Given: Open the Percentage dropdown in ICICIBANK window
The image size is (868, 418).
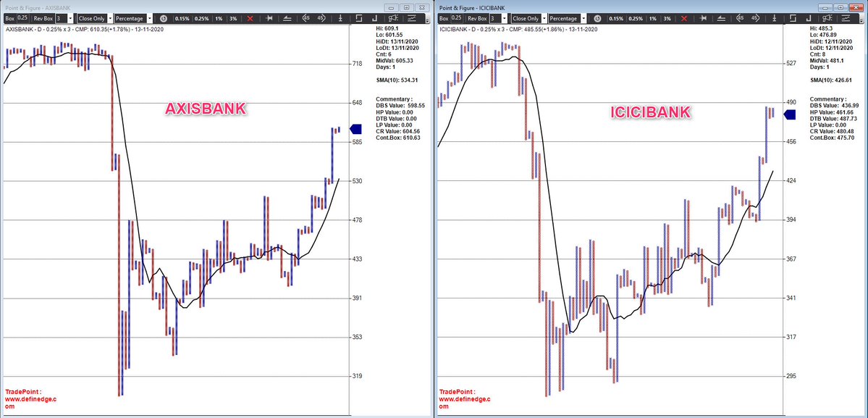Looking at the screenshot, I should [583, 18].
